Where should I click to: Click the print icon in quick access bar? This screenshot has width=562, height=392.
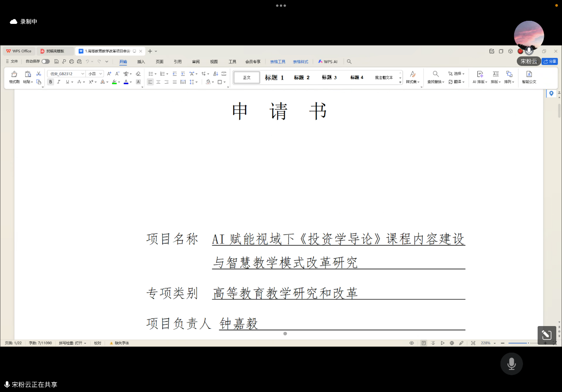tap(72, 61)
